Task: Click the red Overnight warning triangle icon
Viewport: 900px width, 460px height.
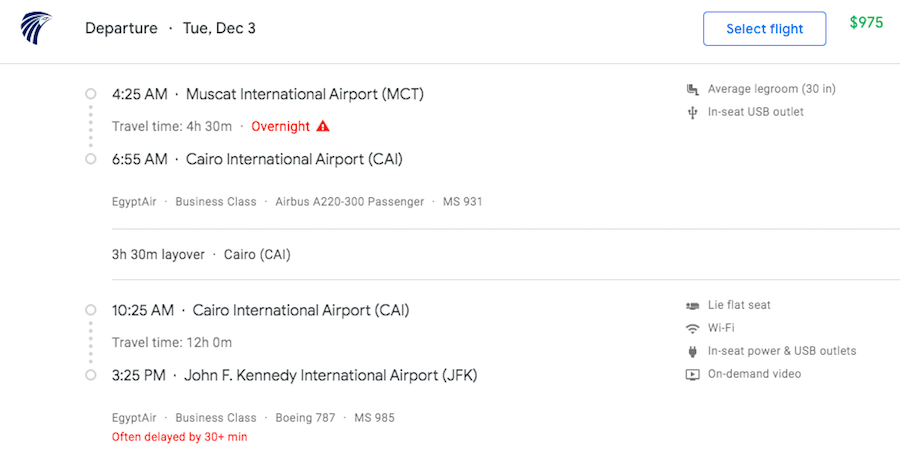Action: (323, 126)
